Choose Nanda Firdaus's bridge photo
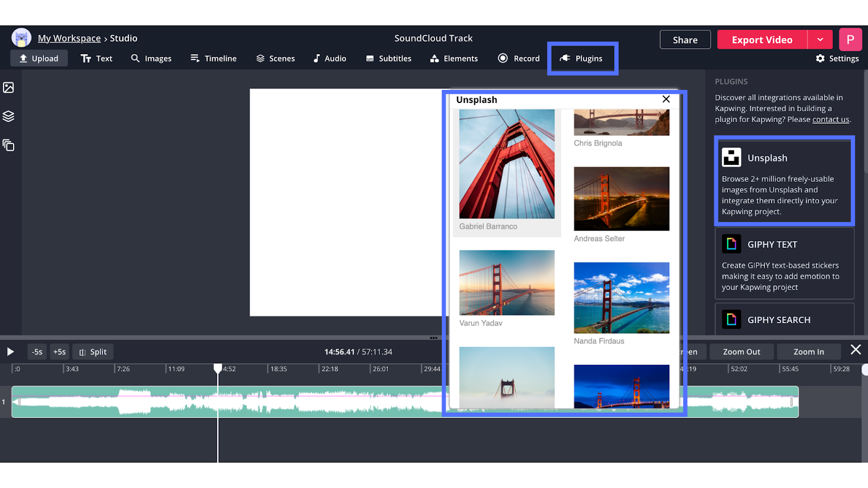868x488 pixels. (621, 298)
